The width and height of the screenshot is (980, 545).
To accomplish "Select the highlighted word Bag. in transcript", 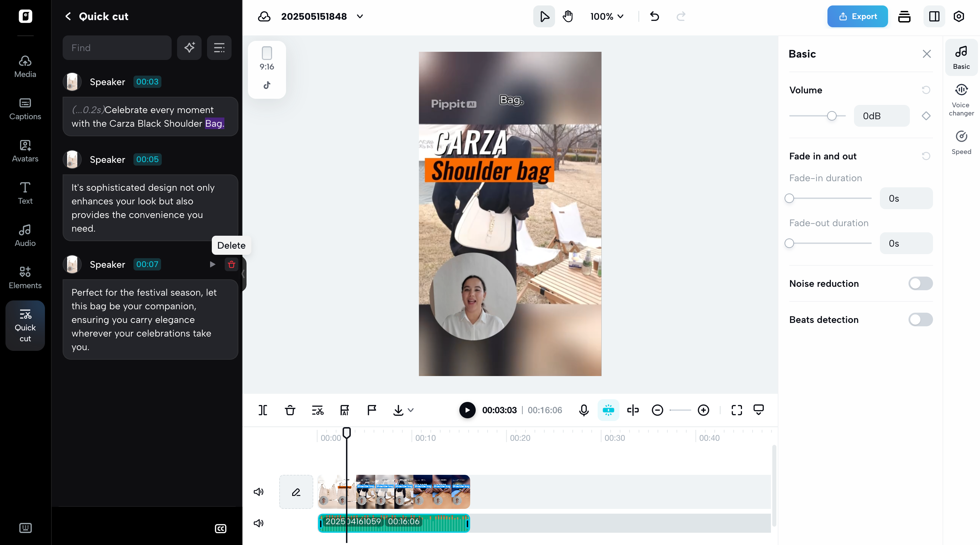I will pos(215,124).
